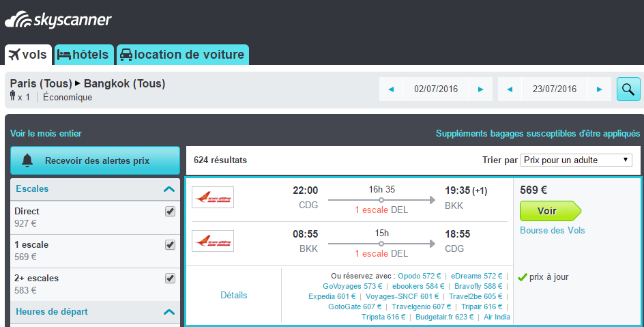Go to next departure date arrow
The height and width of the screenshot is (327, 644).
point(480,89)
